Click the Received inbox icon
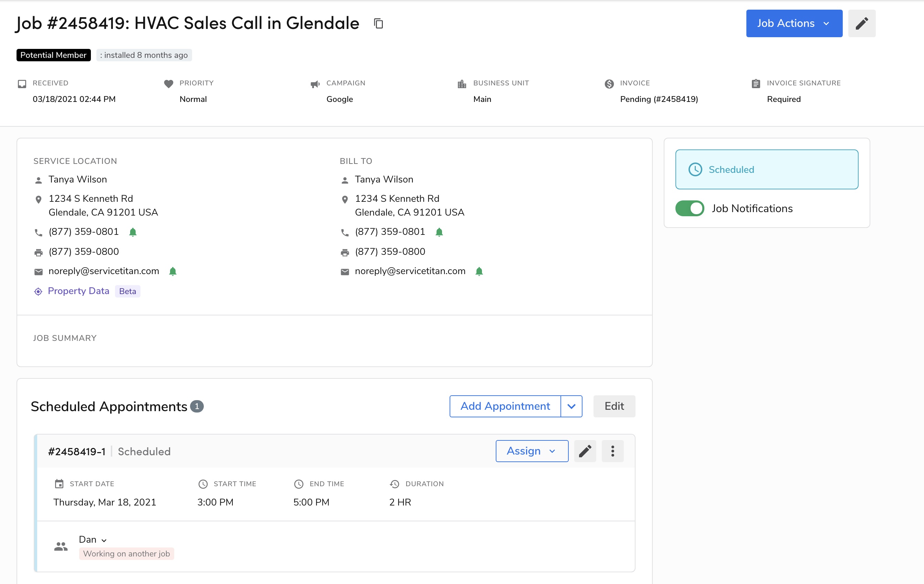 coord(22,84)
